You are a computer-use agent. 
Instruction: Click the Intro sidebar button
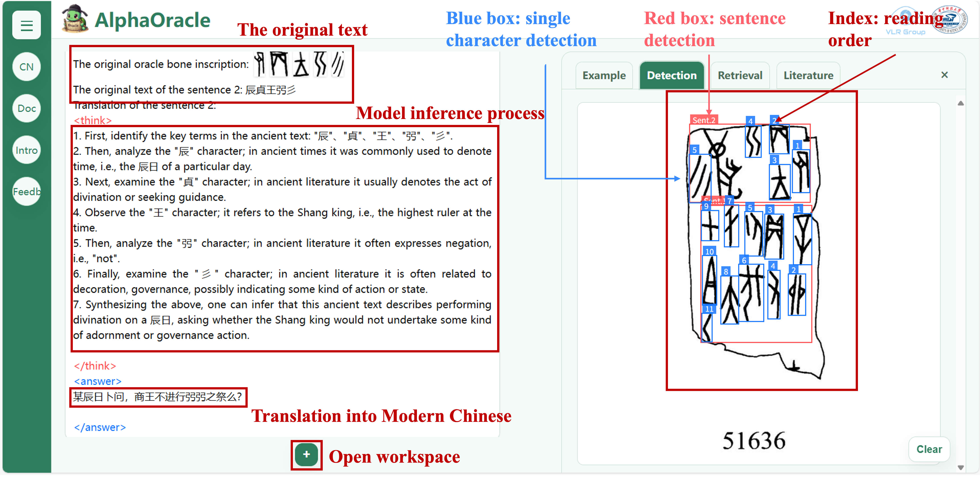click(26, 150)
